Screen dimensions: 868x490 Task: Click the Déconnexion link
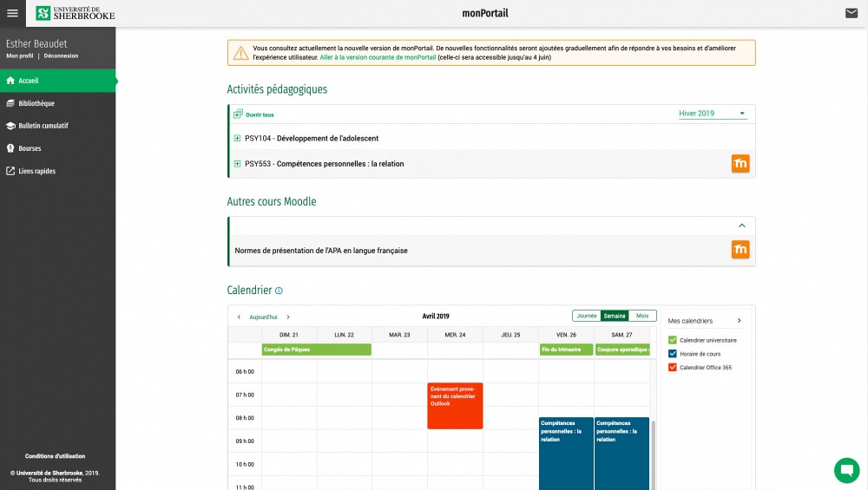61,56
